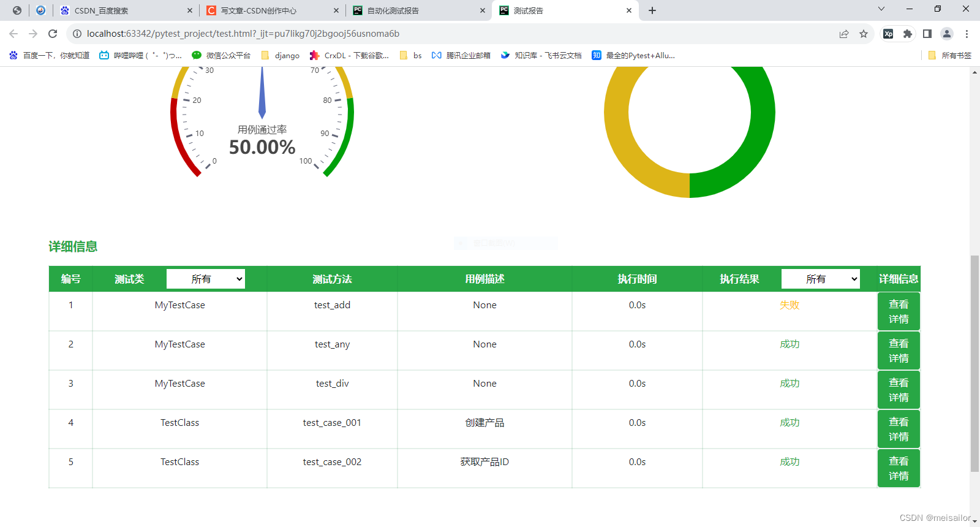Click the 测试方法 column header
980x527 pixels.
(x=332, y=279)
